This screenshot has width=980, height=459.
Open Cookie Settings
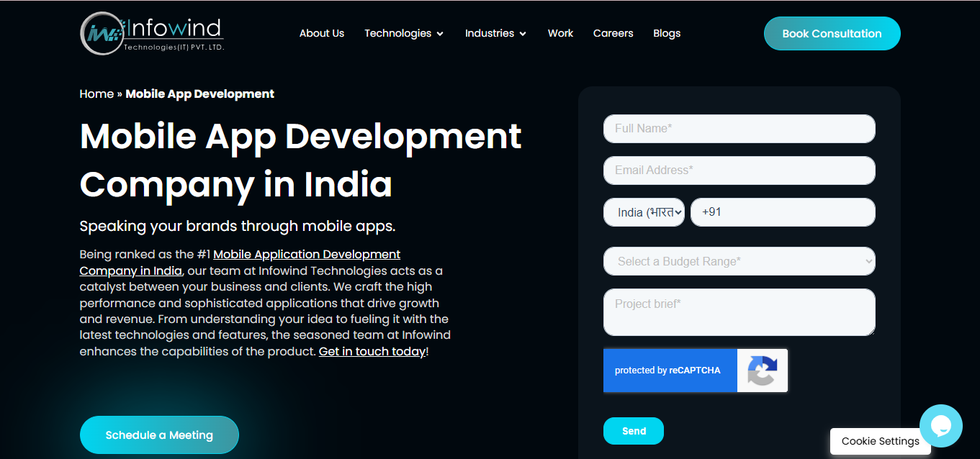(x=880, y=441)
